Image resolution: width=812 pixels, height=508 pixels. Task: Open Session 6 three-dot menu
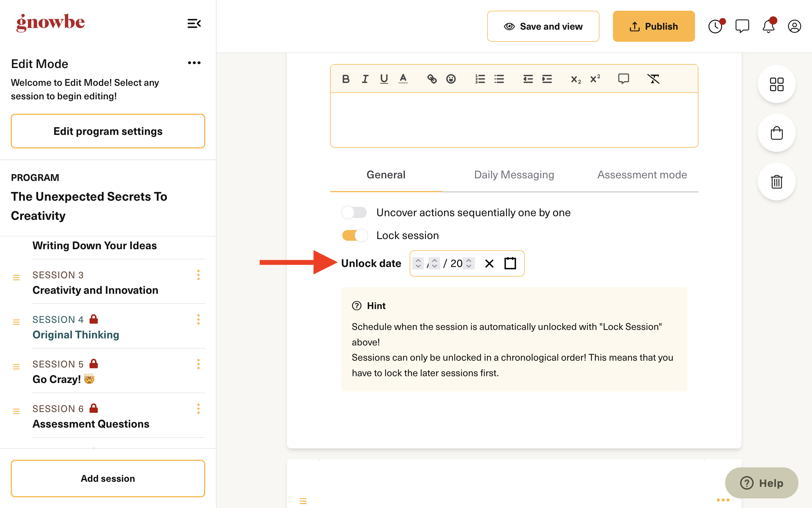tap(198, 409)
